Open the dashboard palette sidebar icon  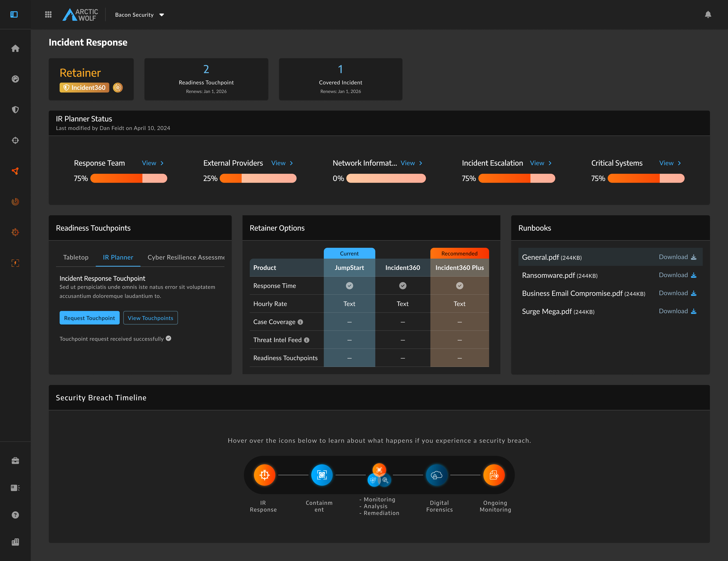click(x=15, y=79)
